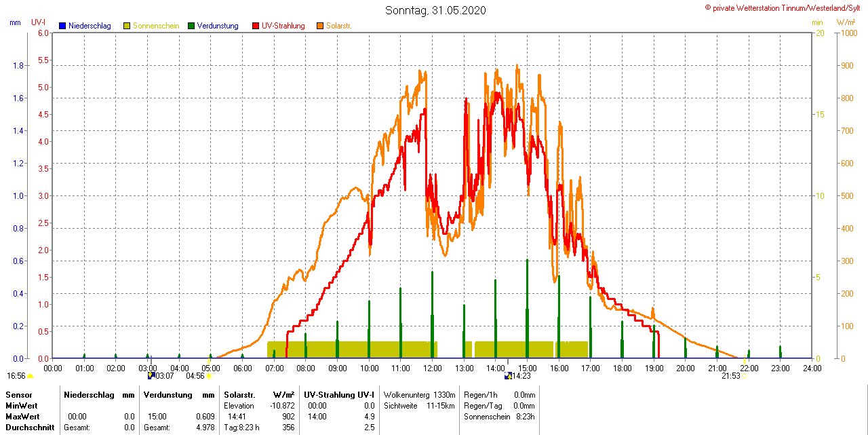Click the yellow Sonnenschein legend swatch
This screenshot has height=435, width=868.
point(127,26)
